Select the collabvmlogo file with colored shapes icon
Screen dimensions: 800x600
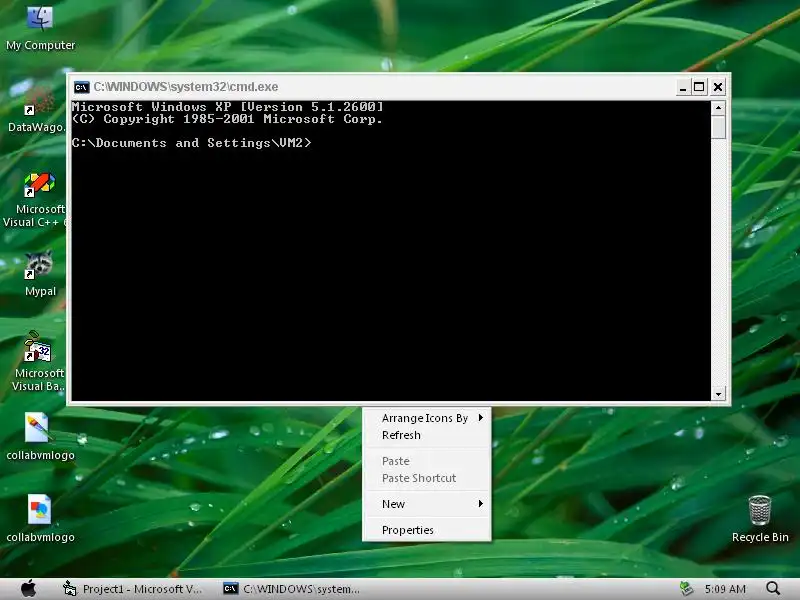(40, 518)
